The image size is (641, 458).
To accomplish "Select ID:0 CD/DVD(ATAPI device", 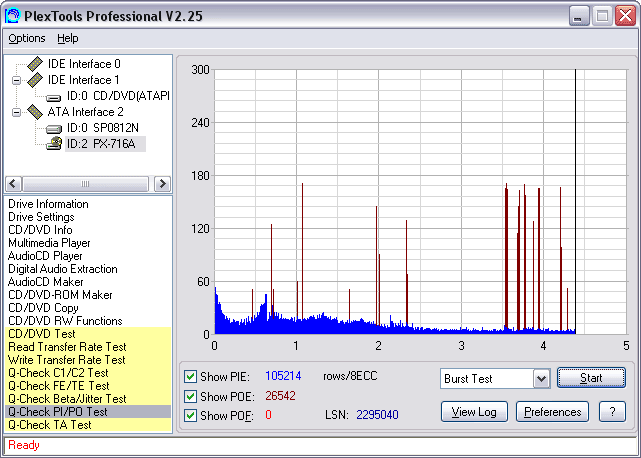I will [x=118, y=96].
